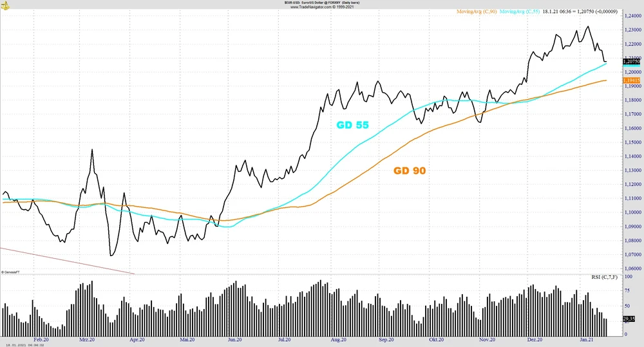Click the Mrz.20 date axis label
644x347 pixels.
pos(87,339)
